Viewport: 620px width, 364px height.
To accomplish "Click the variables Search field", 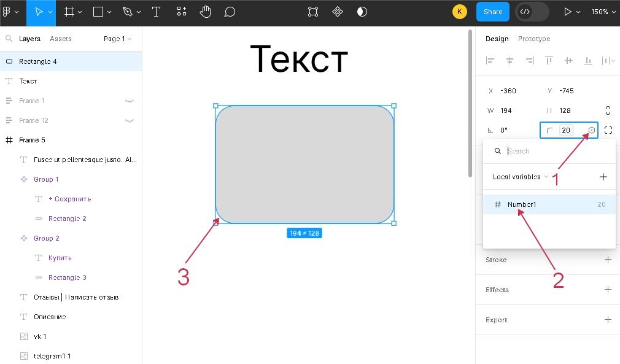I will coord(552,151).
